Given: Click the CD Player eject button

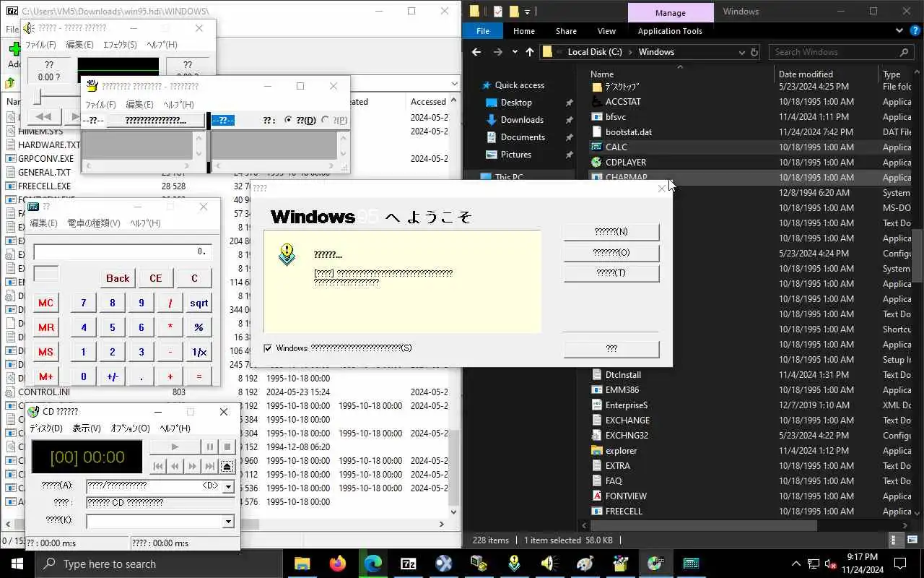Looking at the screenshot, I should 227,466.
